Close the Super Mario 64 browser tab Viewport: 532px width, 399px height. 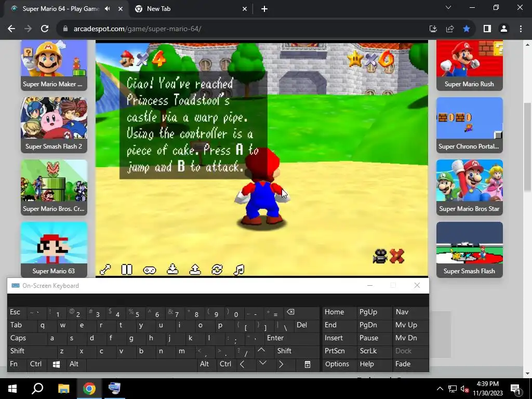pyautogui.click(x=121, y=9)
